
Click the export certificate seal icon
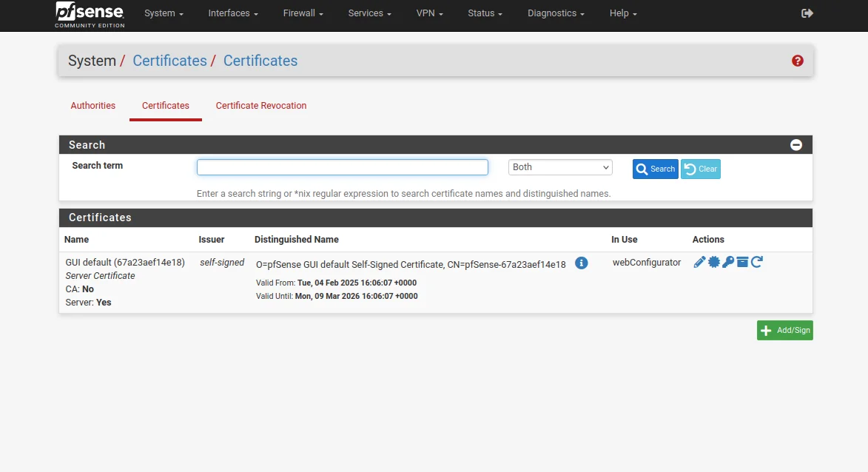tap(714, 262)
